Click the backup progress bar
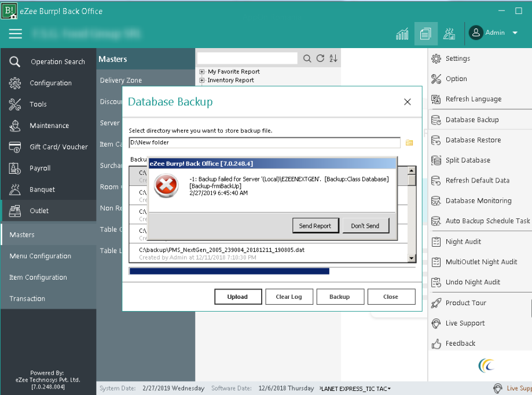Image resolution: width=532 pixels, height=395 pixels. pos(272,271)
